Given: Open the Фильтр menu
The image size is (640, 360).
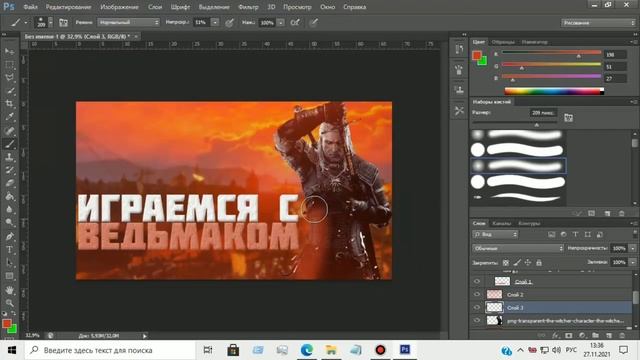Looking at the screenshot, I should [248, 7].
